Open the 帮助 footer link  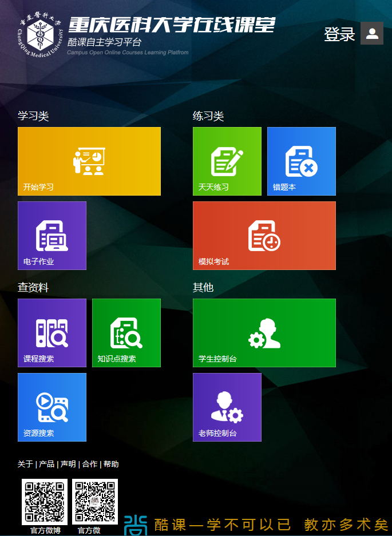(111, 464)
